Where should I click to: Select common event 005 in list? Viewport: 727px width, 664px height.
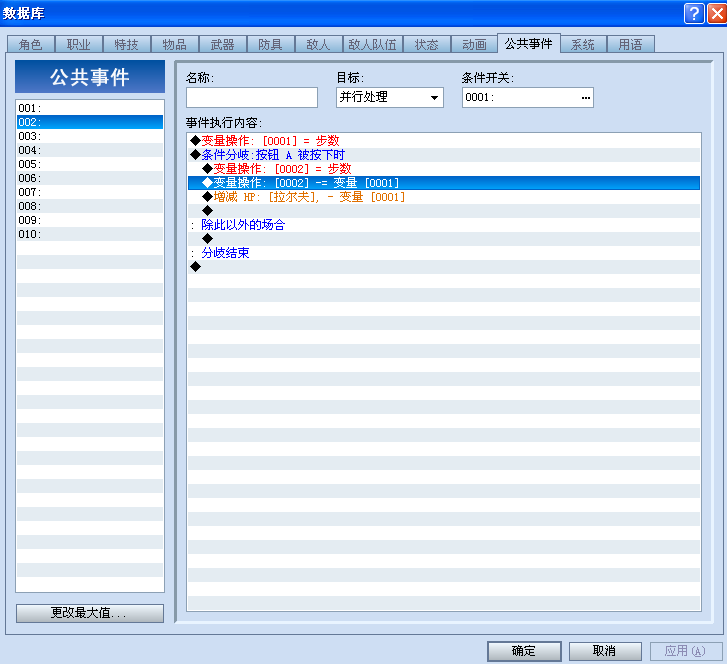[x=90, y=164]
